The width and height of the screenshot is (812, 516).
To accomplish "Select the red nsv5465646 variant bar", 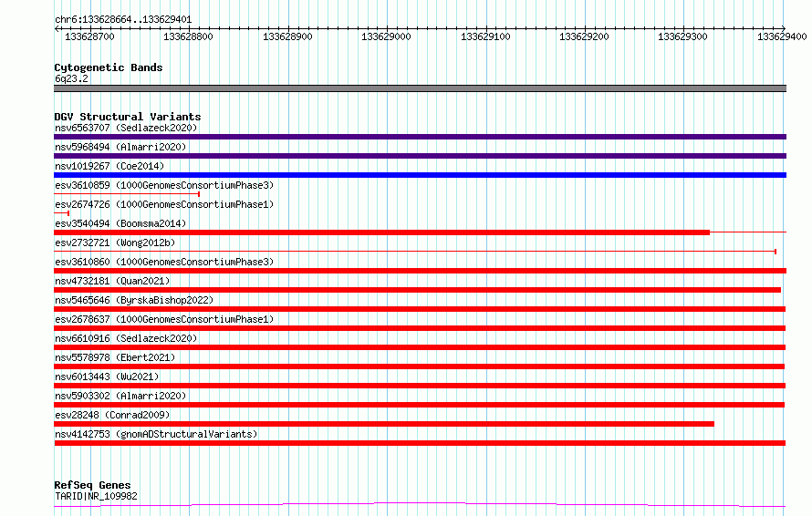I will coord(420,309).
